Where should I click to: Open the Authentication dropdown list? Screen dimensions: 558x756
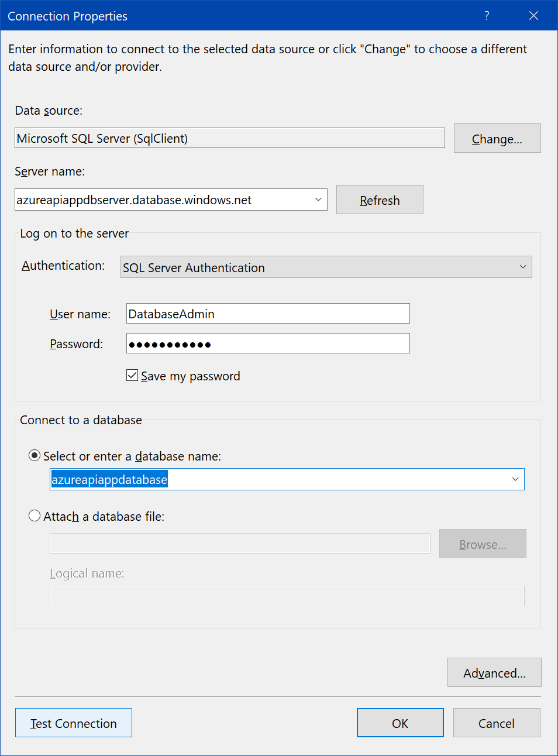(522, 267)
